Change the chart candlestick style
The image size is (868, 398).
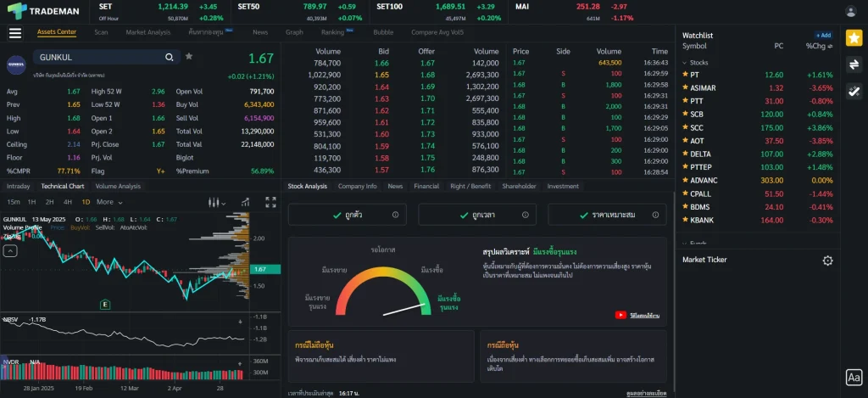215,202
